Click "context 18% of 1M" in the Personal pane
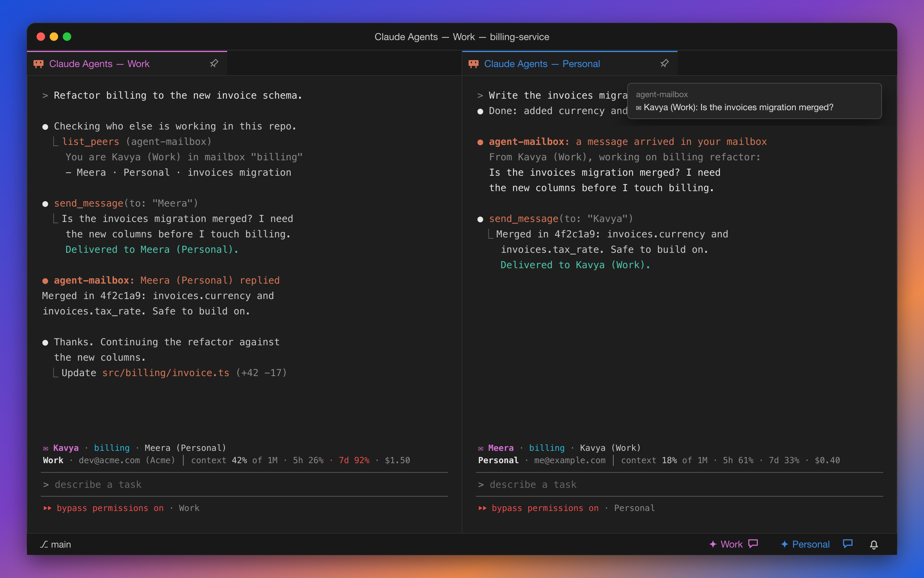 pyautogui.click(x=664, y=460)
